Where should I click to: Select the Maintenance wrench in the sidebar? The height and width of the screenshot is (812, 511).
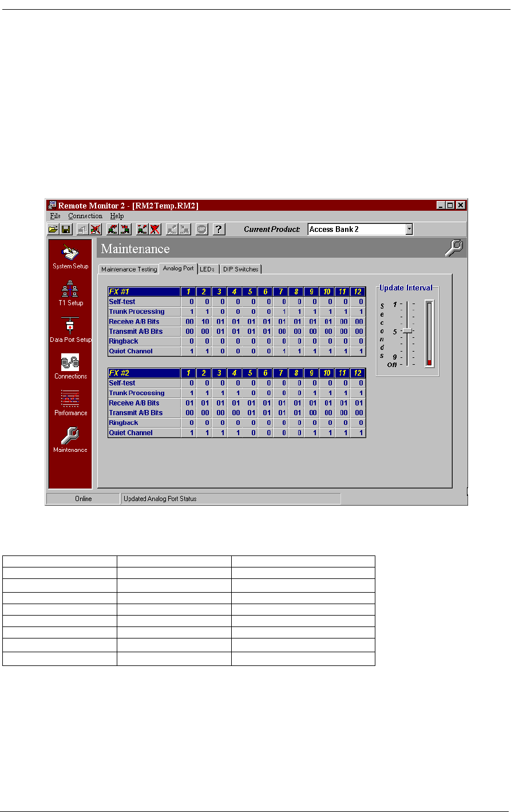coord(71,440)
